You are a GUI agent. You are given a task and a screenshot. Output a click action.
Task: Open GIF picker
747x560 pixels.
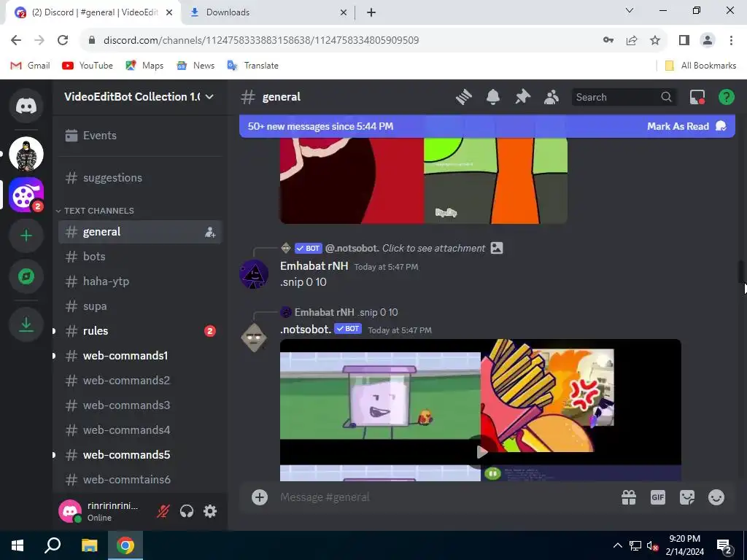coord(658,497)
